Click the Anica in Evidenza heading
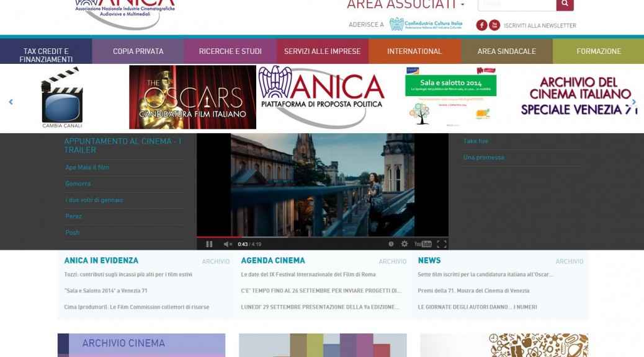This screenshot has width=644, height=357. (x=101, y=260)
